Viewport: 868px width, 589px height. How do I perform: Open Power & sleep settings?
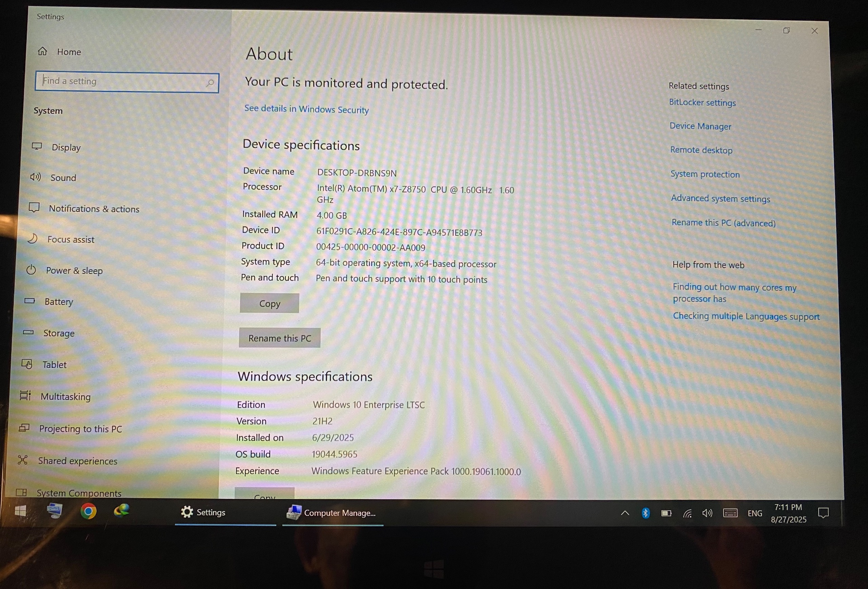64,270
